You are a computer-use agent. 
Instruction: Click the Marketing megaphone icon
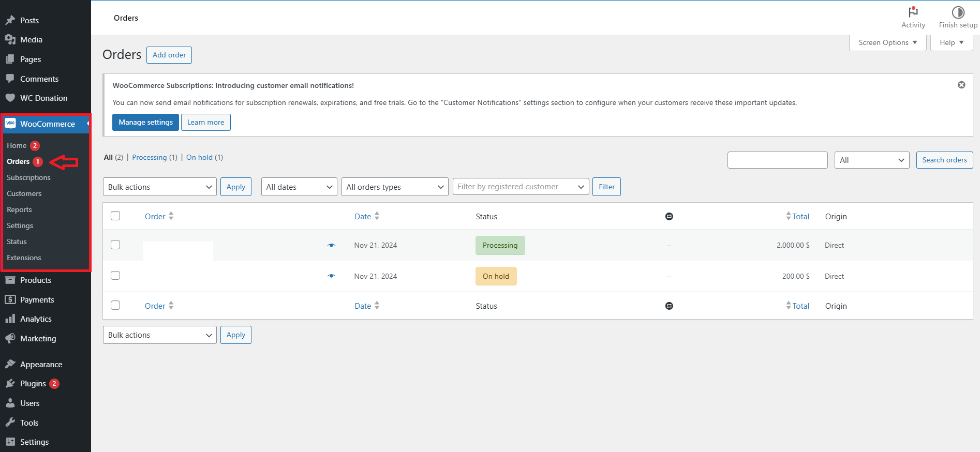pos(10,338)
